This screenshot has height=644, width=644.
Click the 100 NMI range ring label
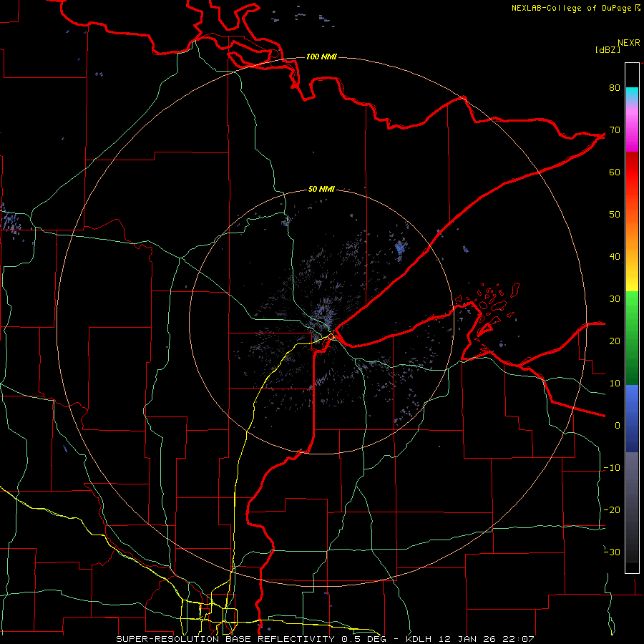click(321, 57)
